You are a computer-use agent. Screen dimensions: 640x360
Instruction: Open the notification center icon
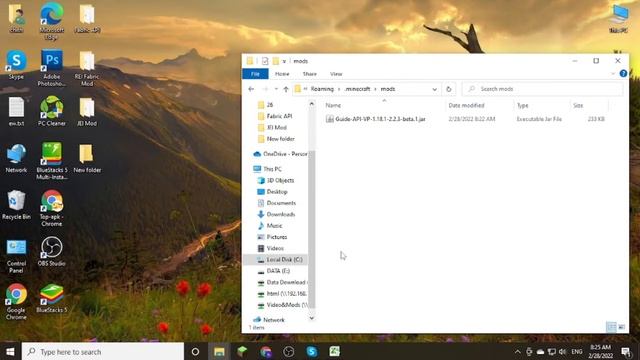[625, 351]
